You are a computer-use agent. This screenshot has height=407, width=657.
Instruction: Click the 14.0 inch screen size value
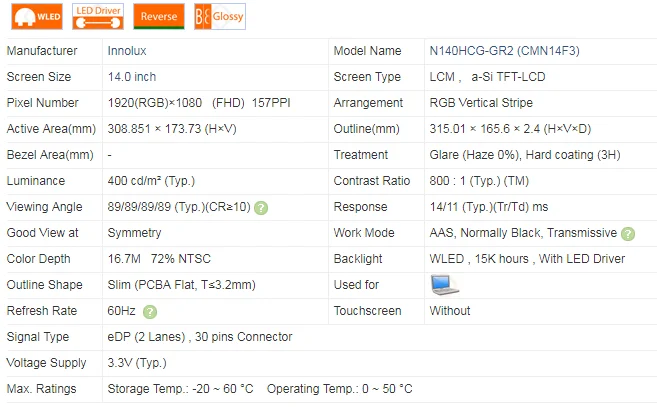coord(132,77)
